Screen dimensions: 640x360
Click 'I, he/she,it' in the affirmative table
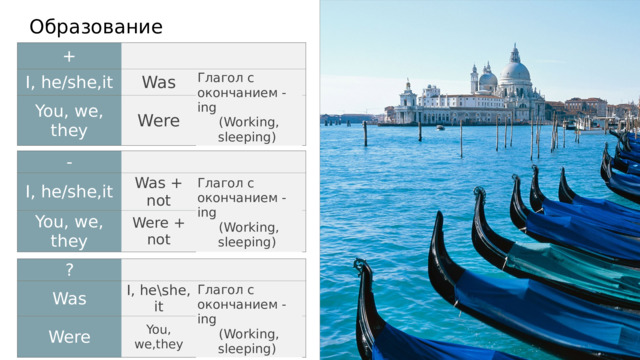click(x=69, y=82)
